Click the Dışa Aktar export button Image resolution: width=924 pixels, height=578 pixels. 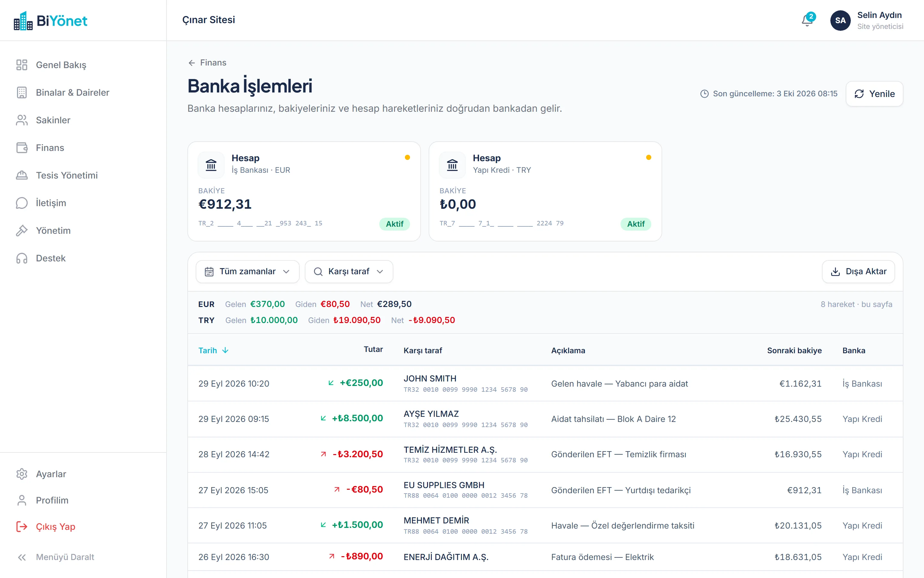pyautogui.click(x=858, y=271)
